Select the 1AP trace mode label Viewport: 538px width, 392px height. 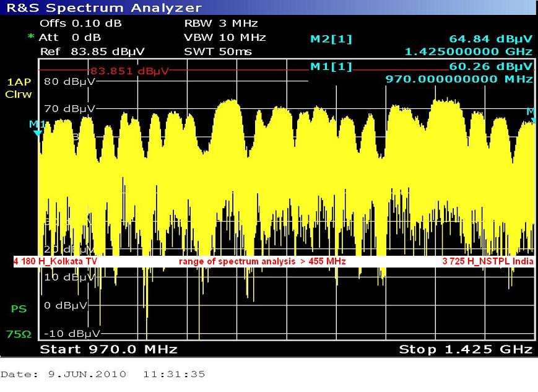(x=19, y=82)
